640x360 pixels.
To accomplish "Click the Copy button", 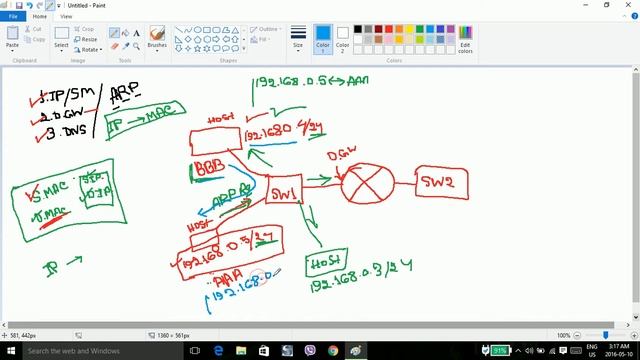I will [x=35, y=39].
